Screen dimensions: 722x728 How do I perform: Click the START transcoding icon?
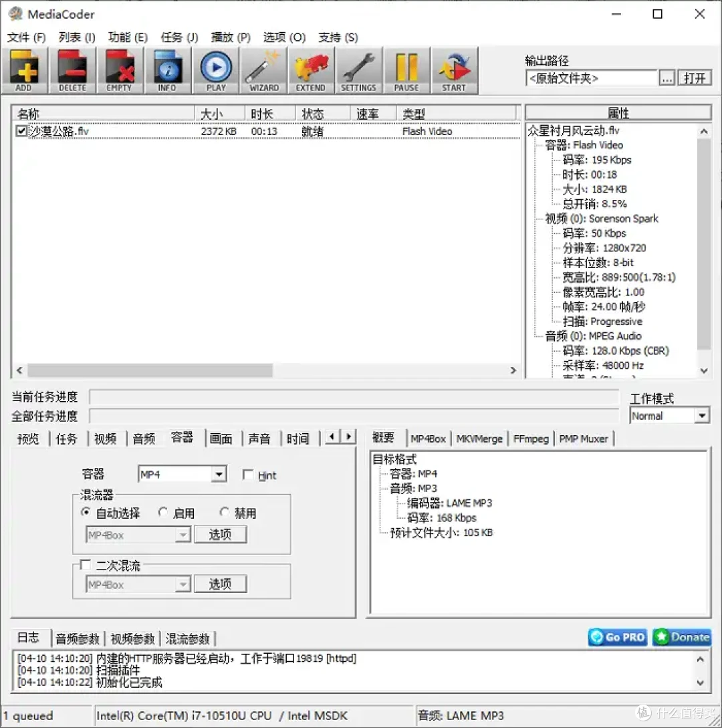click(x=455, y=71)
